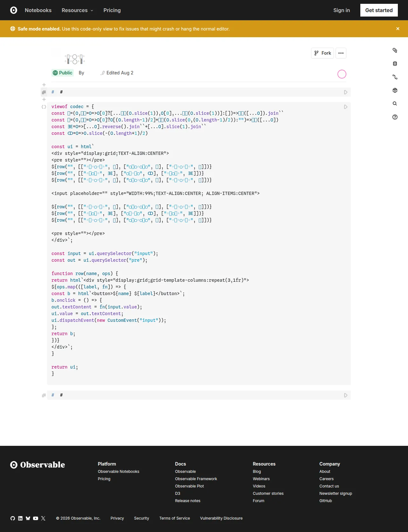Run the viewof codec cell

346,107
